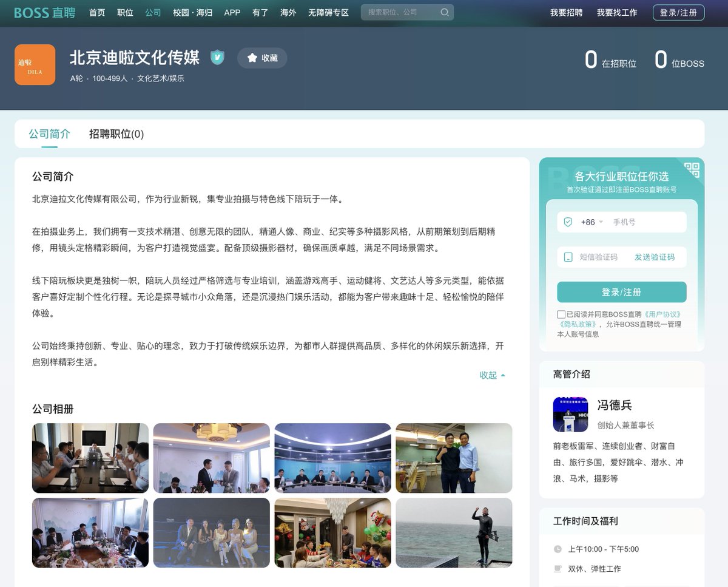The image size is (728, 587).
Task: Focus the 手机号 phone input
Action: click(x=647, y=222)
